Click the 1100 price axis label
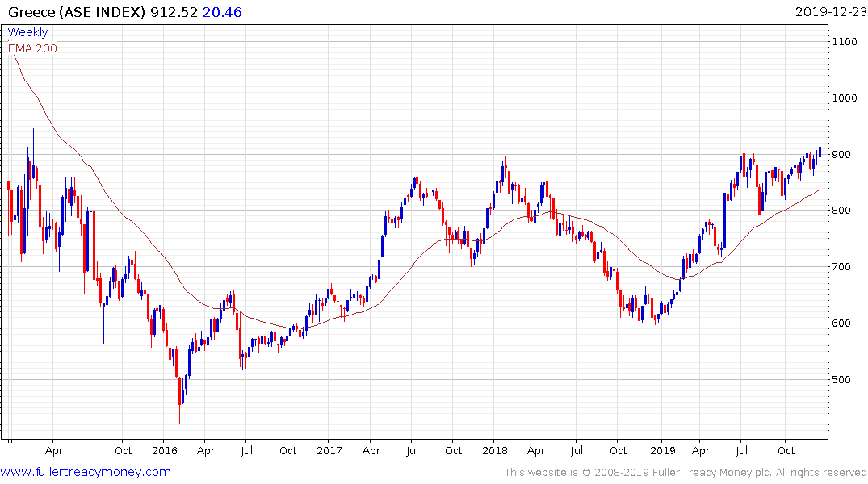The width and height of the screenshot is (868, 484). [x=845, y=42]
